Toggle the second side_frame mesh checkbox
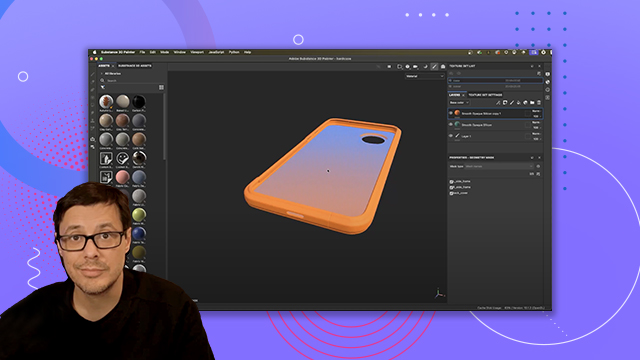Image resolution: width=640 pixels, height=360 pixels. pos(451,187)
